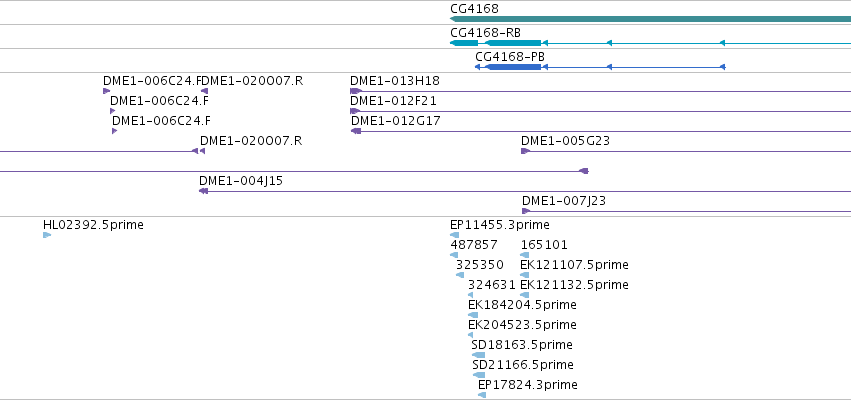Select the purple arrow marker of DME1-012G17
851x400 pixels.
pos(356,131)
